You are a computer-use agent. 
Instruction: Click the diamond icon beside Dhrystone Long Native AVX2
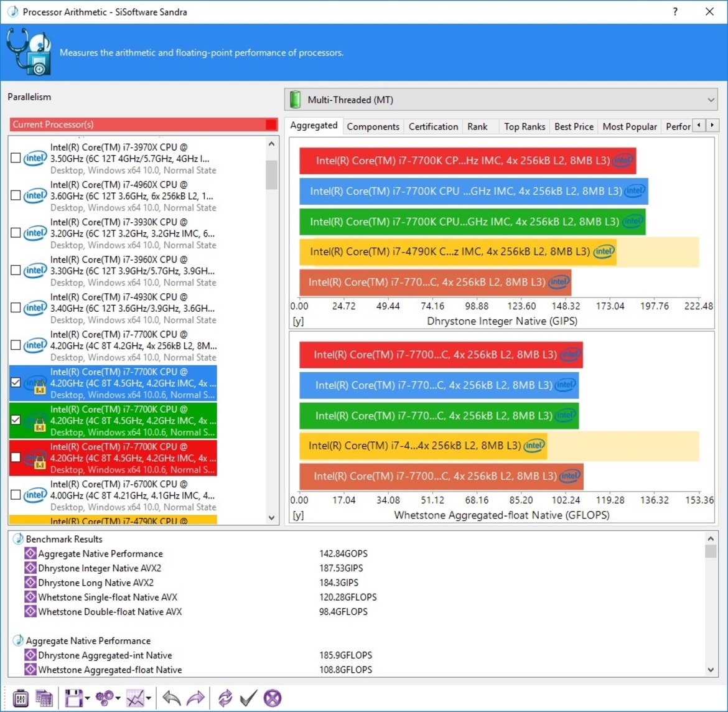point(30,583)
